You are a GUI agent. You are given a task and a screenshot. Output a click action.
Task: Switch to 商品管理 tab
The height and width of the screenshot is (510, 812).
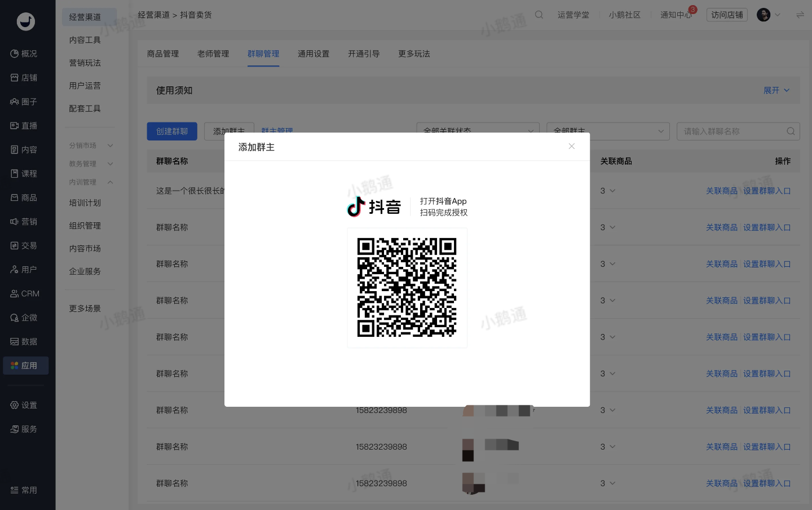click(163, 54)
